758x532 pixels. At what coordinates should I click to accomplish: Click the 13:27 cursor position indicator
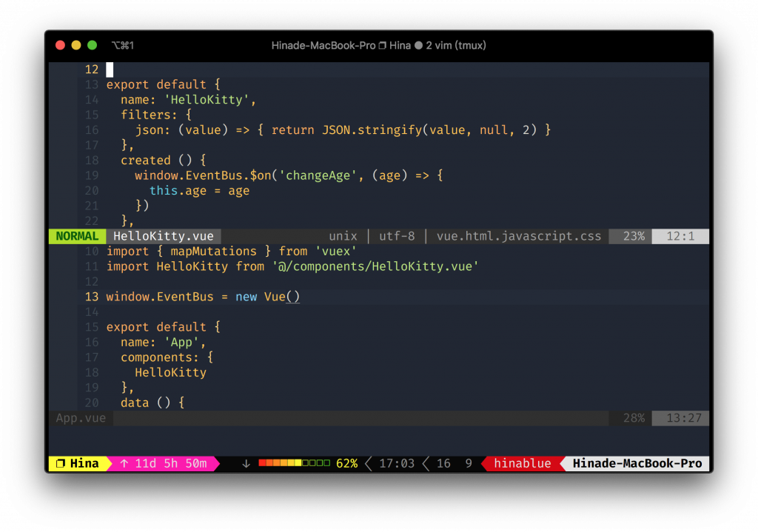click(683, 418)
